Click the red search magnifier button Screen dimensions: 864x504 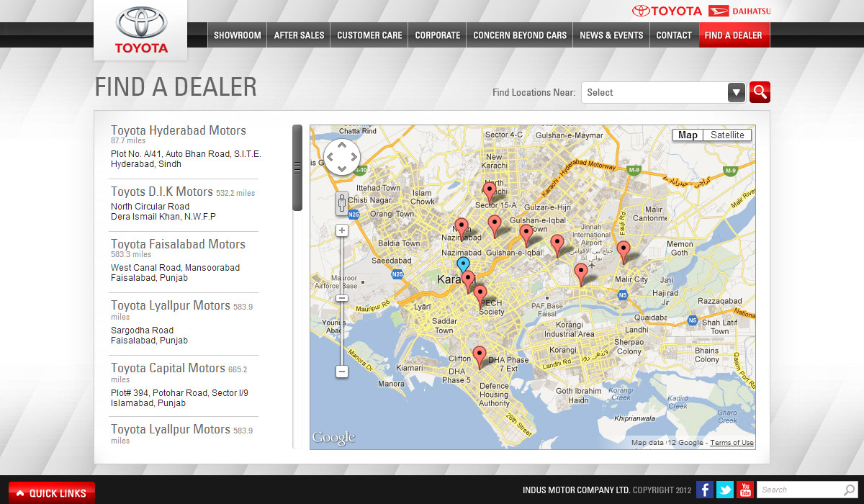760,92
